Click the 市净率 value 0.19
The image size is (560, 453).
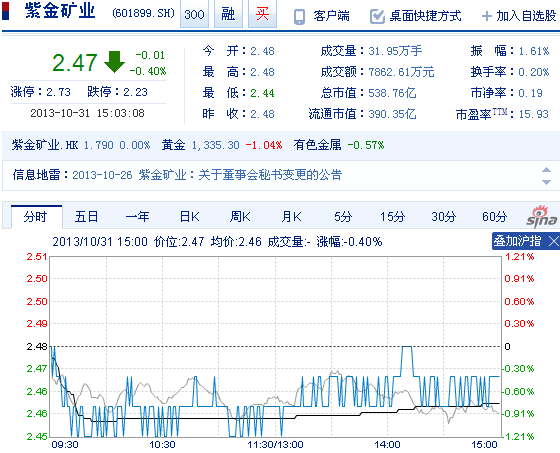(x=530, y=93)
